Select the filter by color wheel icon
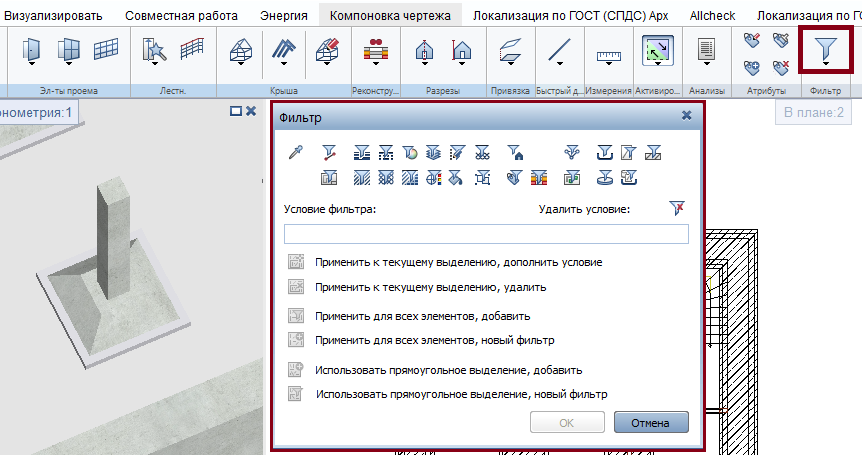 (410, 152)
